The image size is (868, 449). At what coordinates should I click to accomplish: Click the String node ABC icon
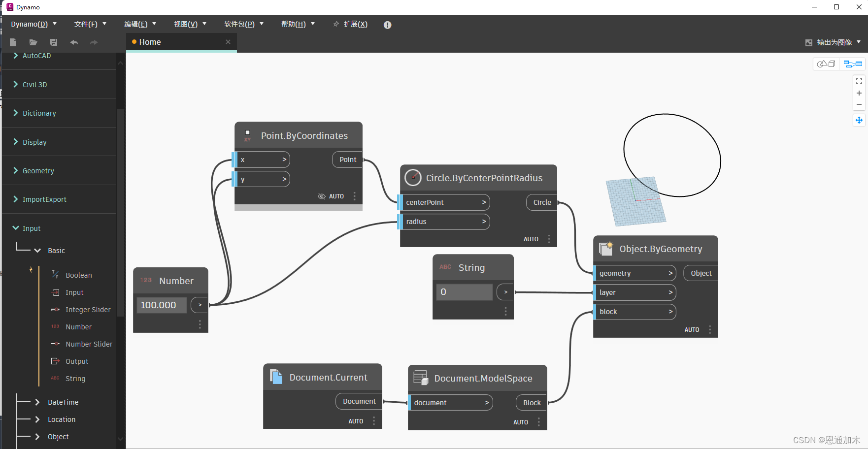[445, 267]
